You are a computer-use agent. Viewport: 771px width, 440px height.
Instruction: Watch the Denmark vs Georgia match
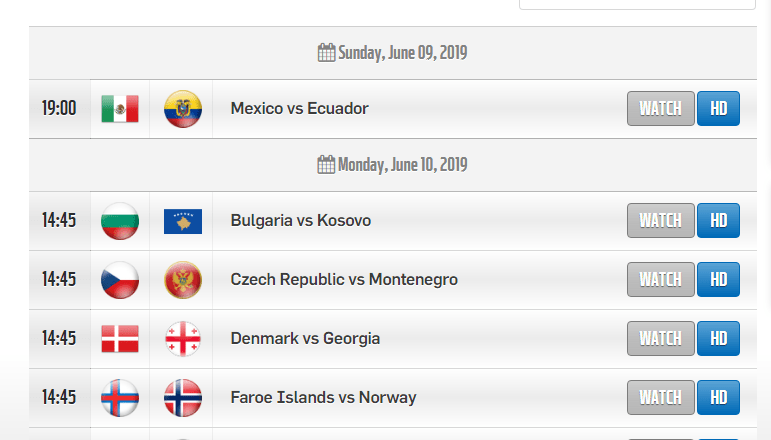pos(660,338)
